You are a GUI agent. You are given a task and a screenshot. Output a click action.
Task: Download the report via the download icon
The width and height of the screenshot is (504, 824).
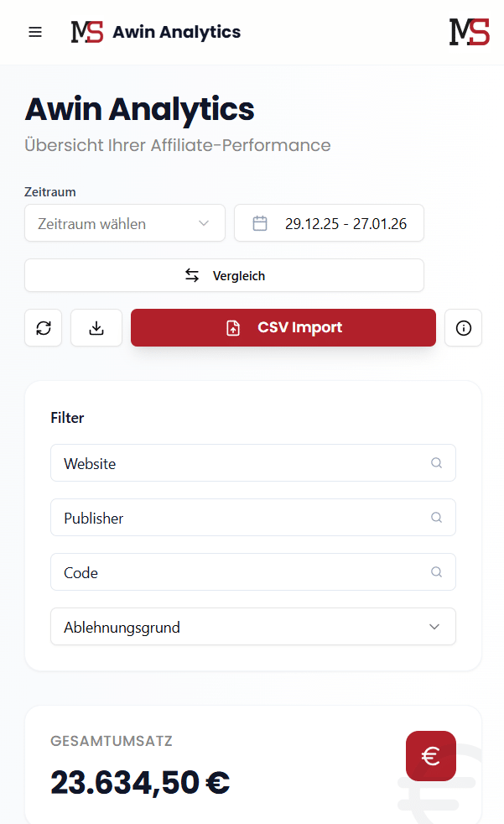[x=96, y=327]
